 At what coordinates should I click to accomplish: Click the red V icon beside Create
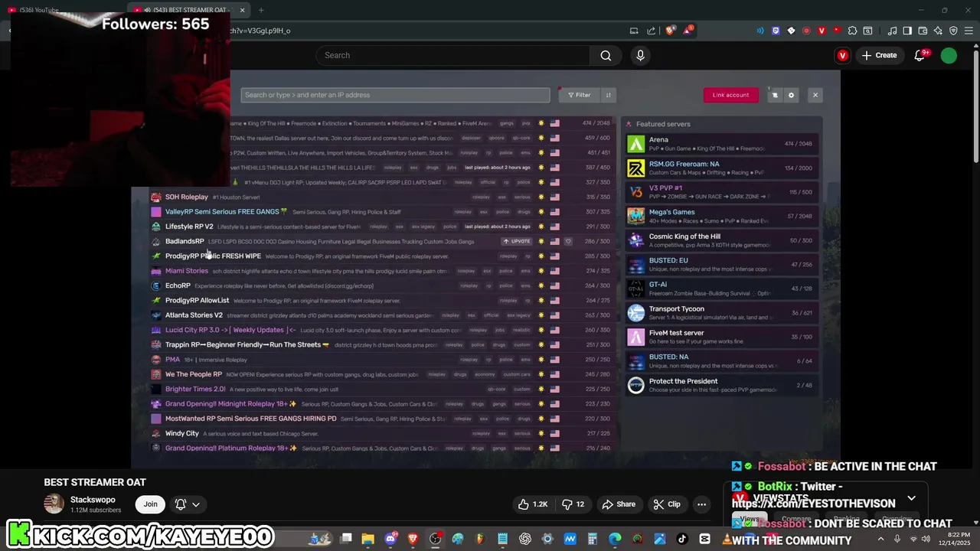843,55
